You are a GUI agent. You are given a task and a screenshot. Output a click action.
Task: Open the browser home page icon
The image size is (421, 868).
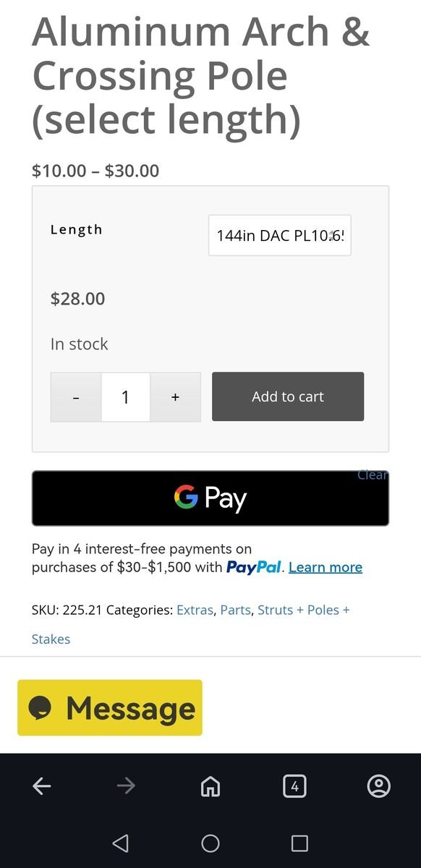click(210, 786)
